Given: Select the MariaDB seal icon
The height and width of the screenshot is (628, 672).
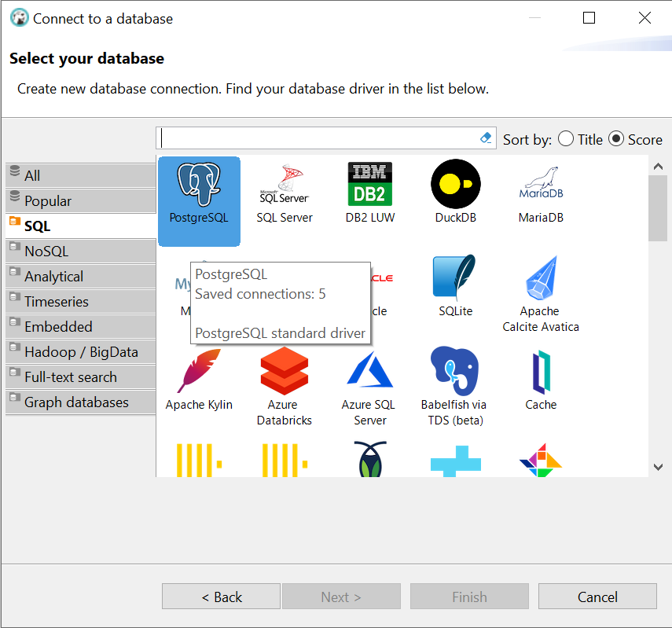Looking at the screenshot, I should coord(541,183).
